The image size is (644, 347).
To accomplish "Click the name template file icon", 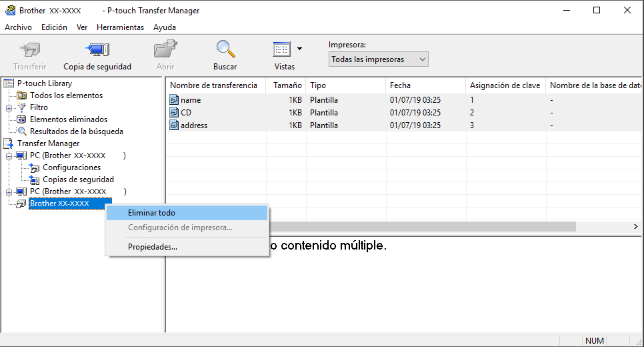I will 174,99.
